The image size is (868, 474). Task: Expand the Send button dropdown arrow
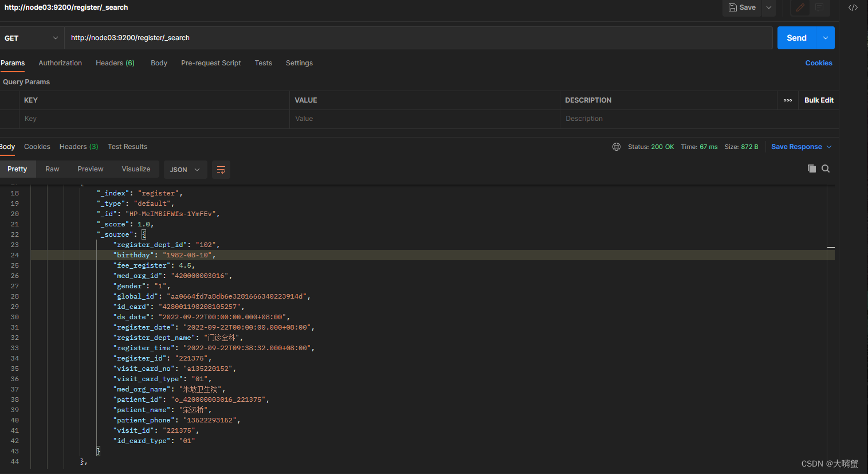pos(826,38)
